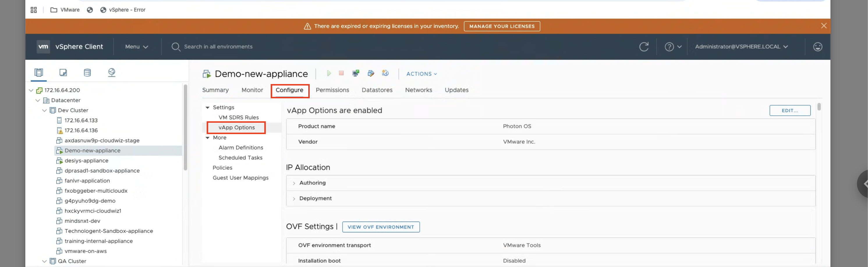Screen dimensions: 868x267
Task: Open the Storage inventory view icon
Action: tap(87, 72)
